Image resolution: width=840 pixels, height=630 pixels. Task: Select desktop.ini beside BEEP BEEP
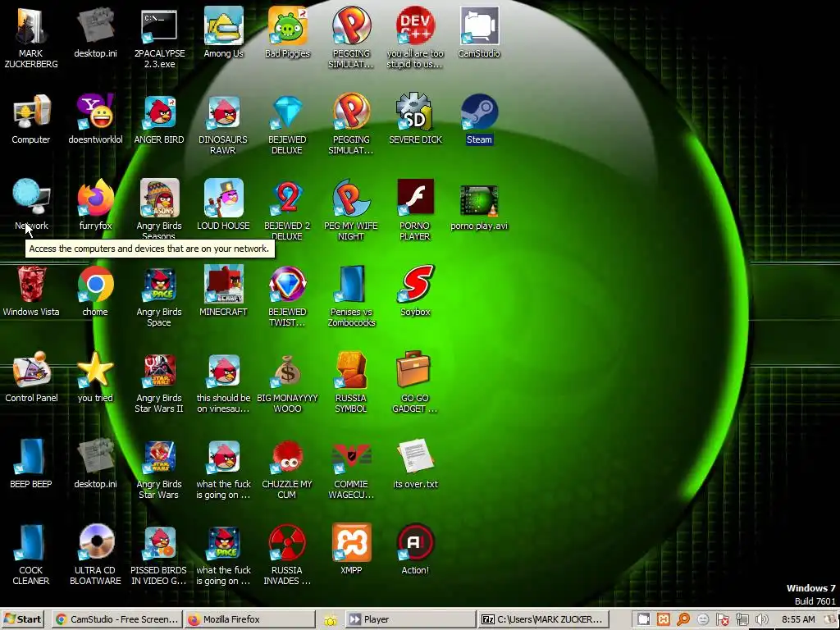[95, 457]
